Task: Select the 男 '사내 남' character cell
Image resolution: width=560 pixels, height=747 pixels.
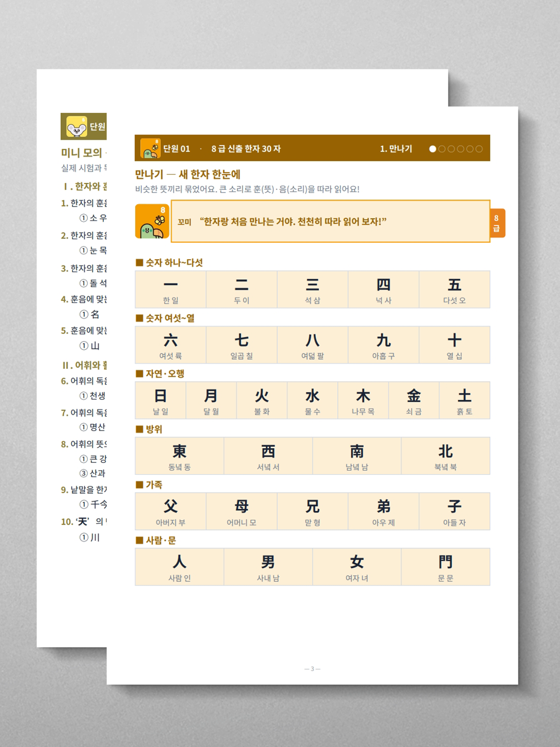Action: pyautogui.click(x=268, y=567)
